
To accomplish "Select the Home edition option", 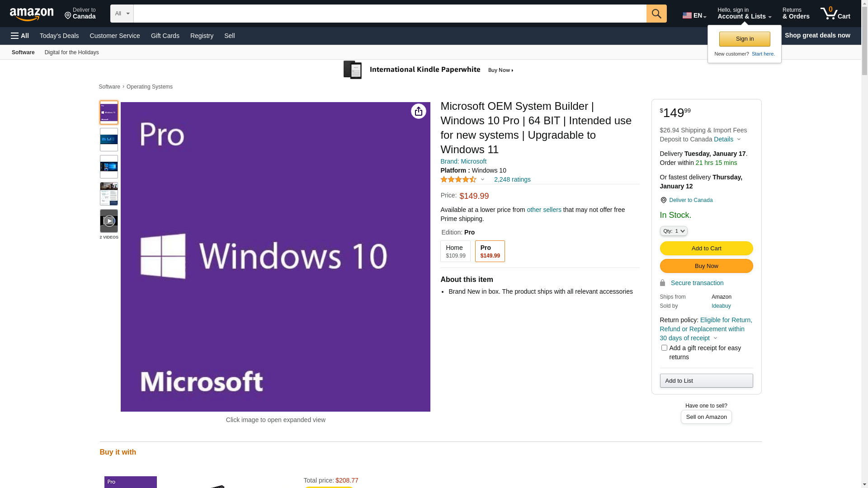I will pyautogui.click(x=455, y=251).
